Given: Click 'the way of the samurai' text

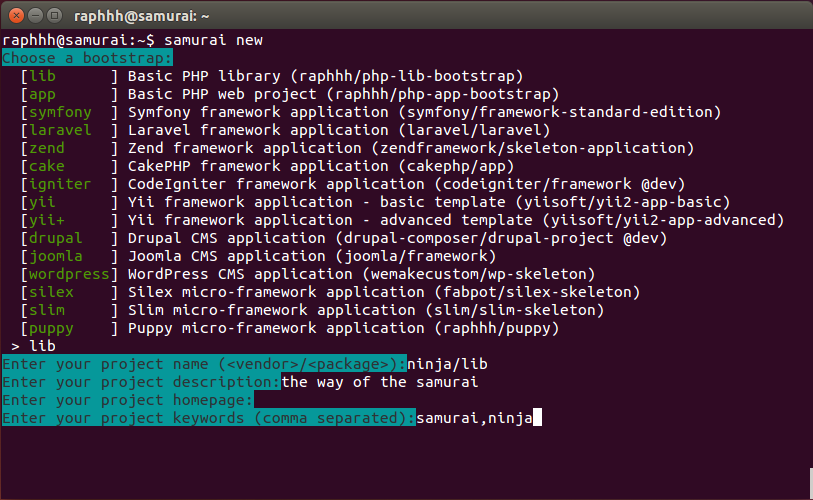Looking at the screenshot, I should coord(380,382).
